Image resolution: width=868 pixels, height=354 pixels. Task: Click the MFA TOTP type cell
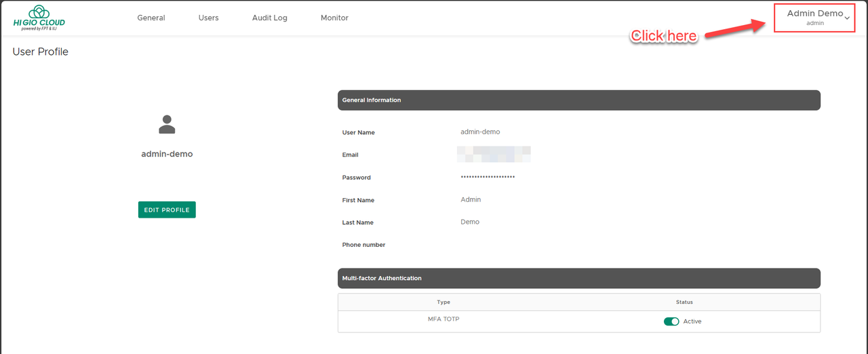(443, 319)
